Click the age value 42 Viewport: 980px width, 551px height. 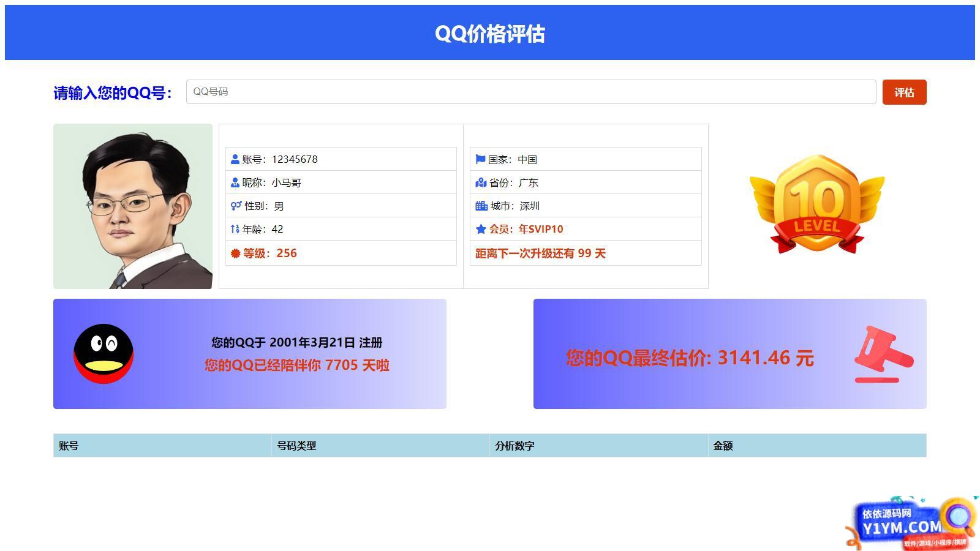[277, 229]
